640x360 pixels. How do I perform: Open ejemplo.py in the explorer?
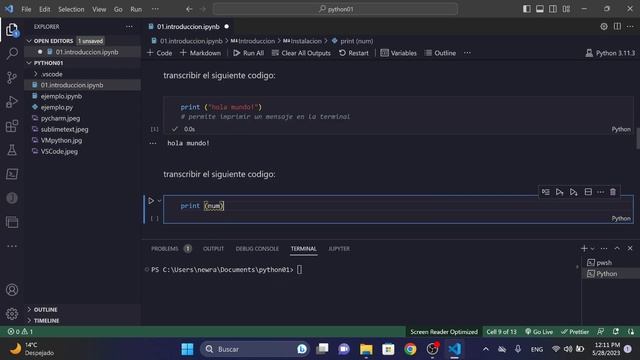click(x=57, y=107)
